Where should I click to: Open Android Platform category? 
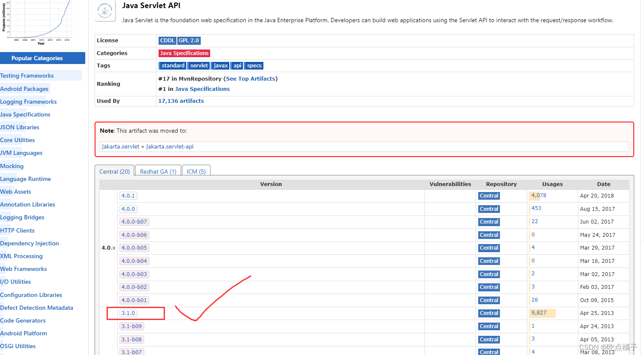tap(23, 333)
